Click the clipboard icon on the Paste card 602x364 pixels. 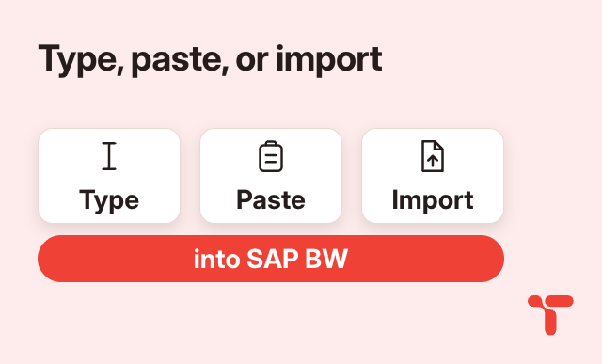271,156
